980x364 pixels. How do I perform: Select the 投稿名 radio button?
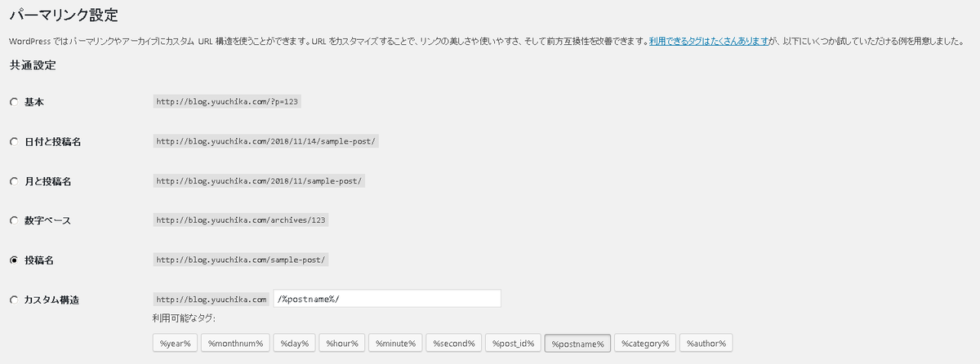coord(13,260)
